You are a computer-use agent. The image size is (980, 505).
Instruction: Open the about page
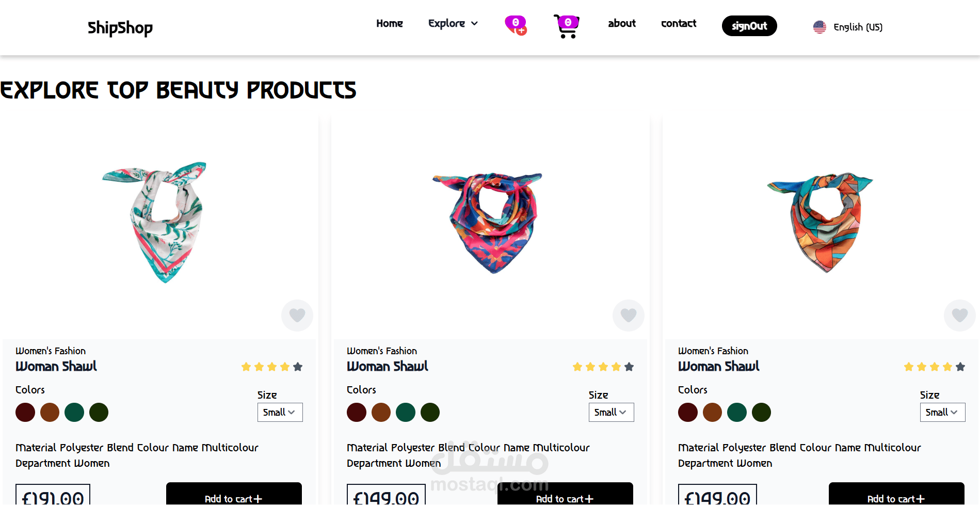pos(622,23)
